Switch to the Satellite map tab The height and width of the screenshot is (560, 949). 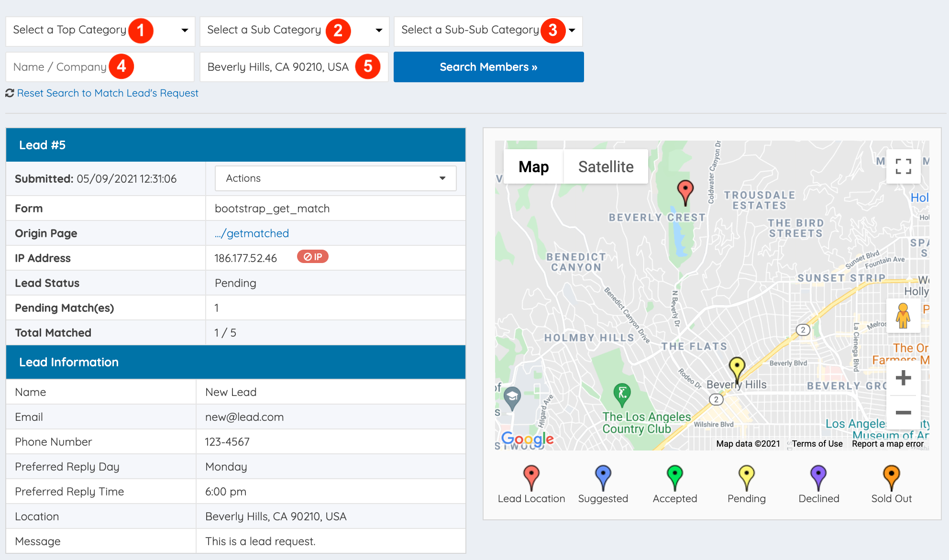(606, 167)
